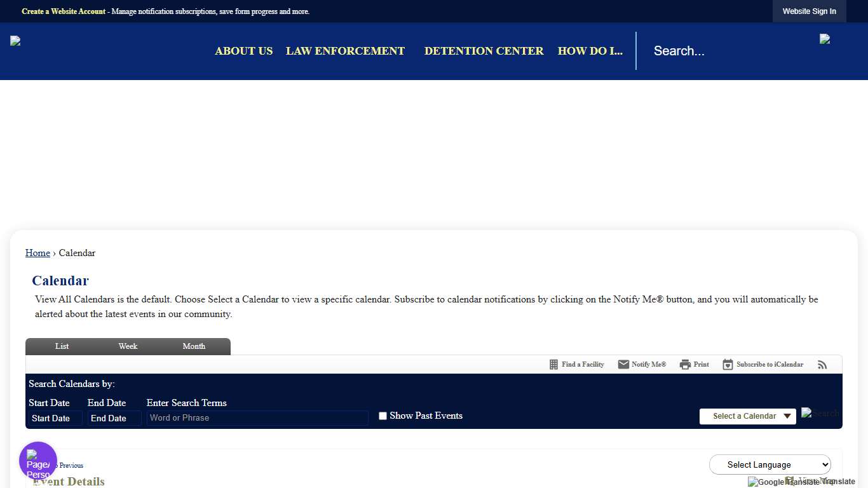
Task: Click the site logo in header
Action: coord(16,41)
